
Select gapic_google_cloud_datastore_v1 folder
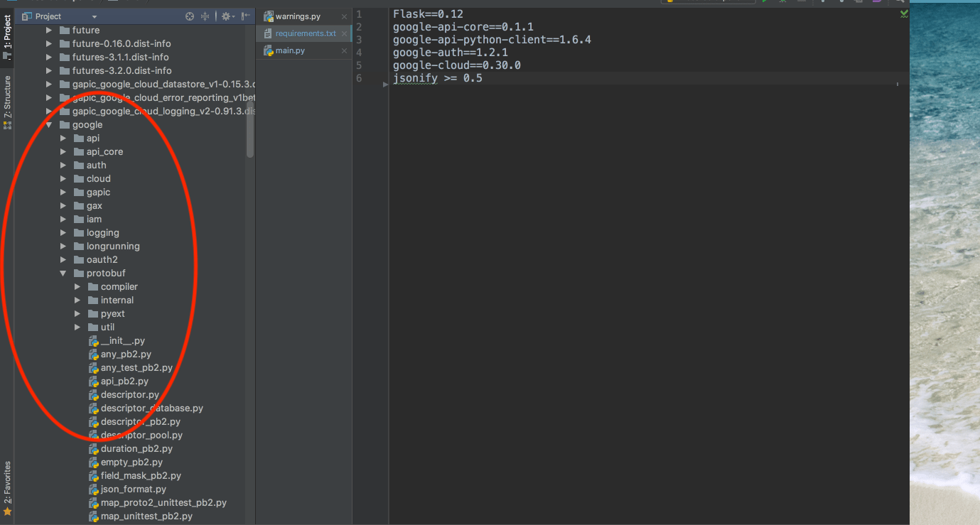coord(163,85)
